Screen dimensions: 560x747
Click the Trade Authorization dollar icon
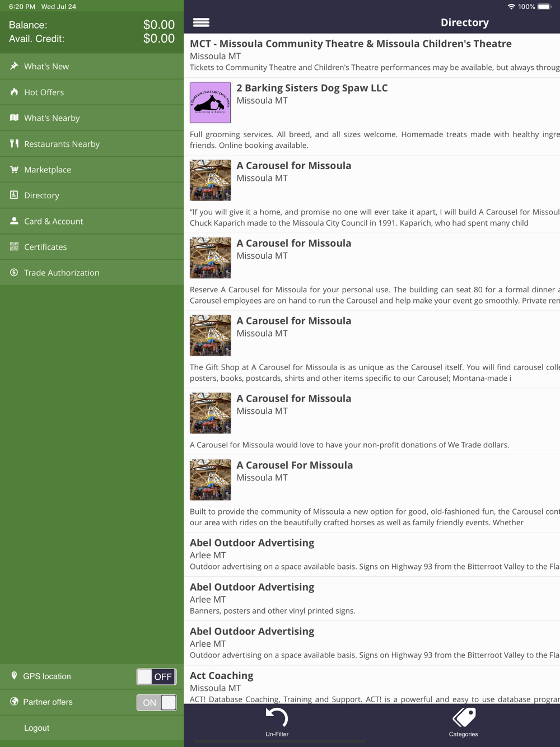pyautogui.click(x=14, y=272)
